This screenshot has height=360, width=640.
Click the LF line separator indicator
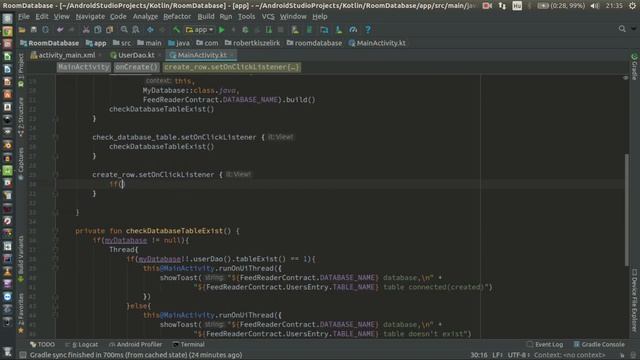point(497,355)
